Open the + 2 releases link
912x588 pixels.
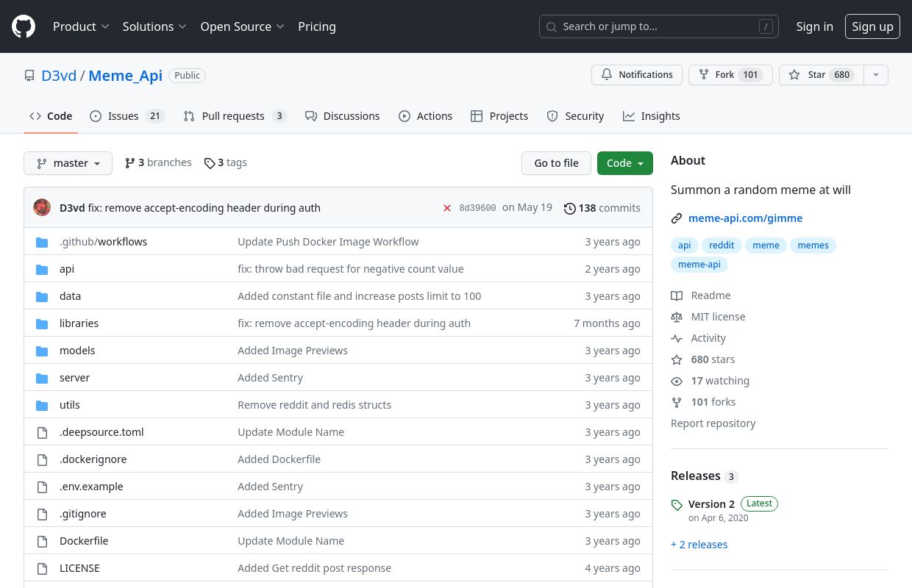(699, 545)
